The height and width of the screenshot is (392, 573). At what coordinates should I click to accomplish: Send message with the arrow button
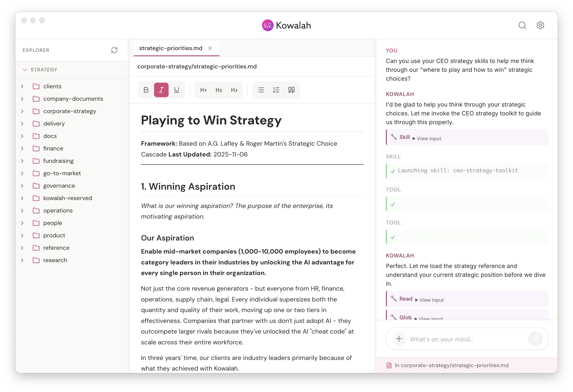pos(535,339)
